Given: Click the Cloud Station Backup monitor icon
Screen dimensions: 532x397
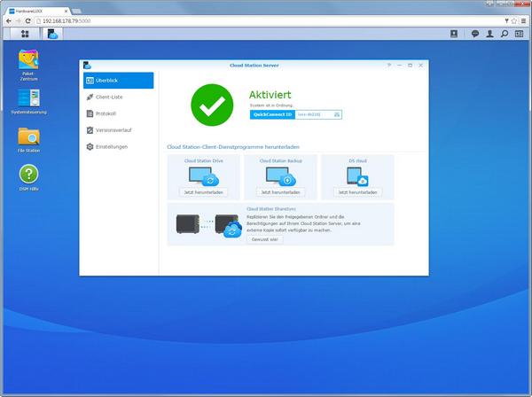Looking at the screenshot, I should tap(280, 176).
